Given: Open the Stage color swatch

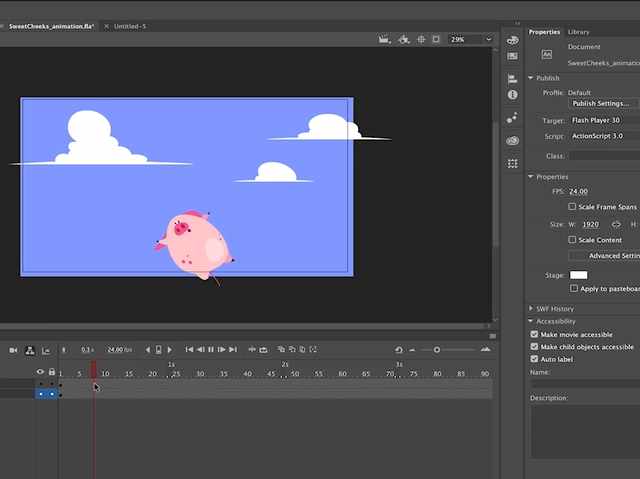Looking at the screenshot, I should 578,275.
